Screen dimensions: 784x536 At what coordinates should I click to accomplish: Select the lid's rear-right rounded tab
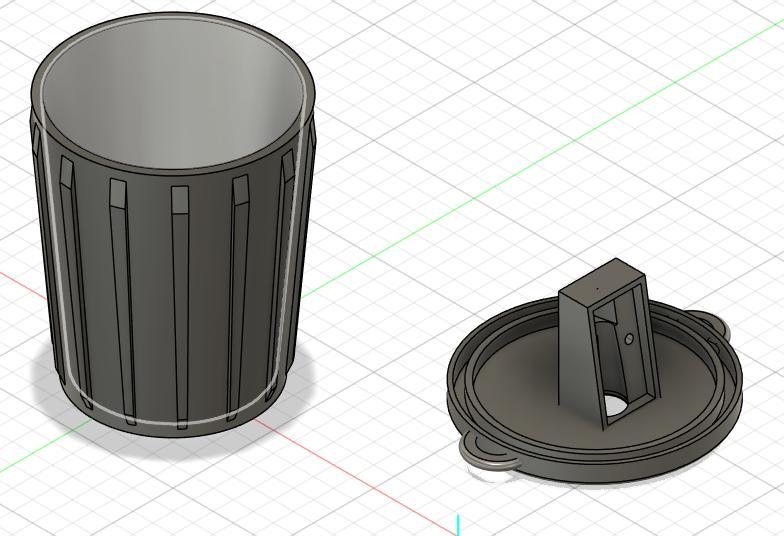[711, 322]
